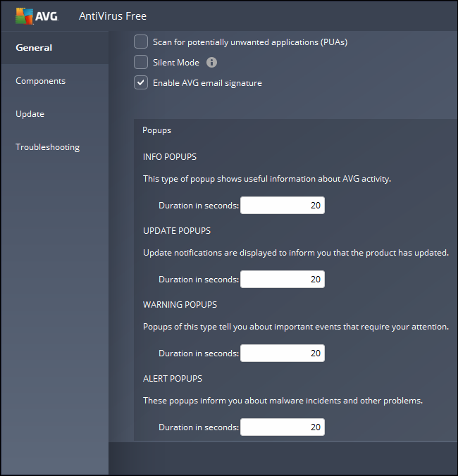458x476 pixels.
Task: Click the ALERT POPUPS heading
Action: tap(173, 379)
